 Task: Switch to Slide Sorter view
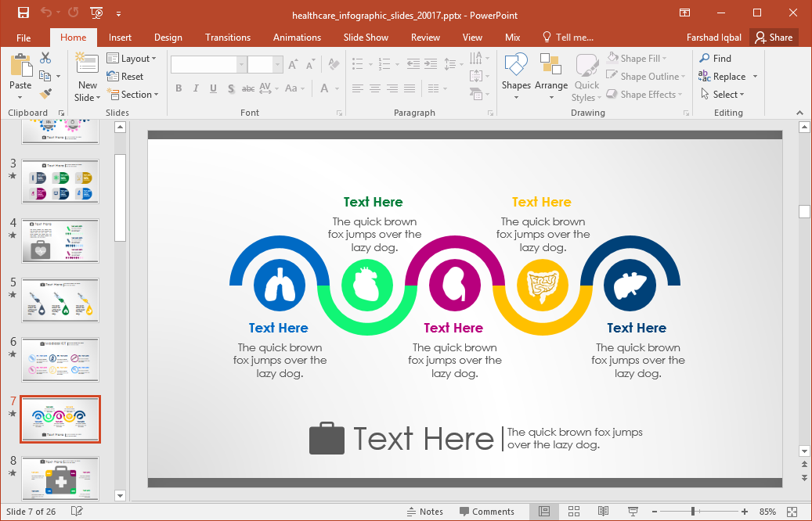tap(574, 512)
